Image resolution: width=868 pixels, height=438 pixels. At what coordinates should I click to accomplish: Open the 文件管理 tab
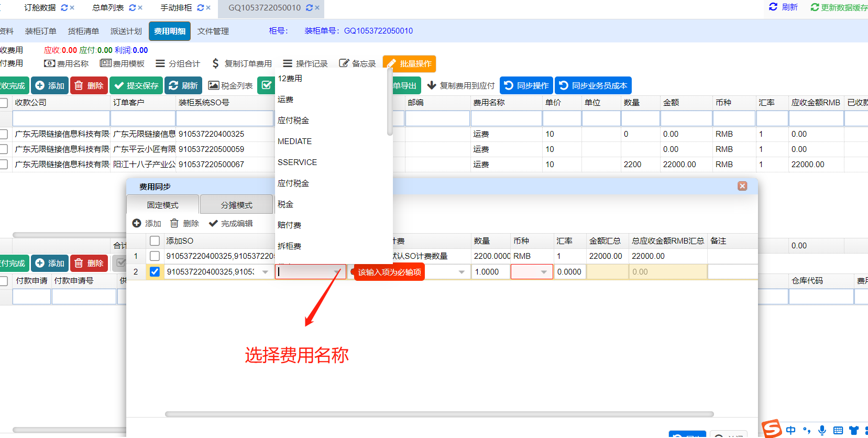point(213,31)
